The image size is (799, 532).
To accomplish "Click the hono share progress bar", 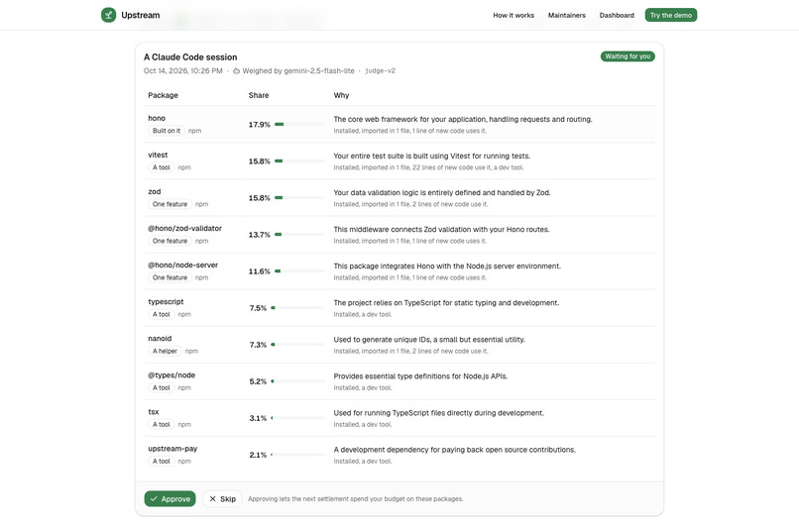I will point(299,124).
